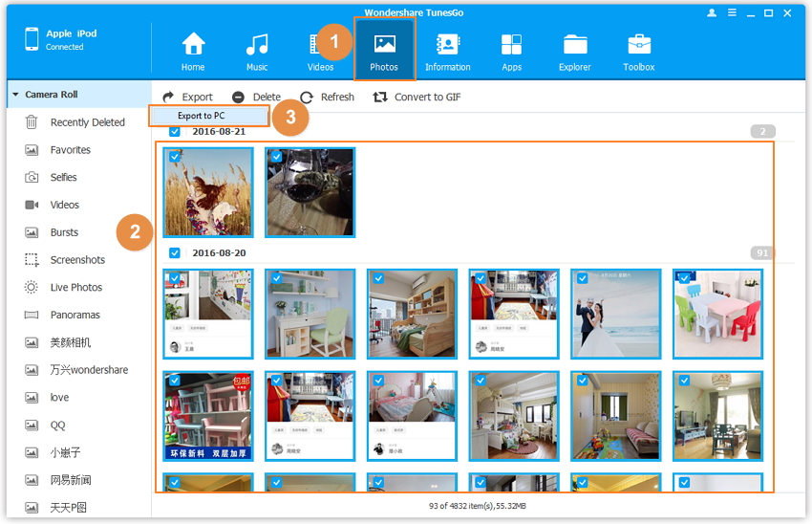Open the Videos section icon

[319, 45]
